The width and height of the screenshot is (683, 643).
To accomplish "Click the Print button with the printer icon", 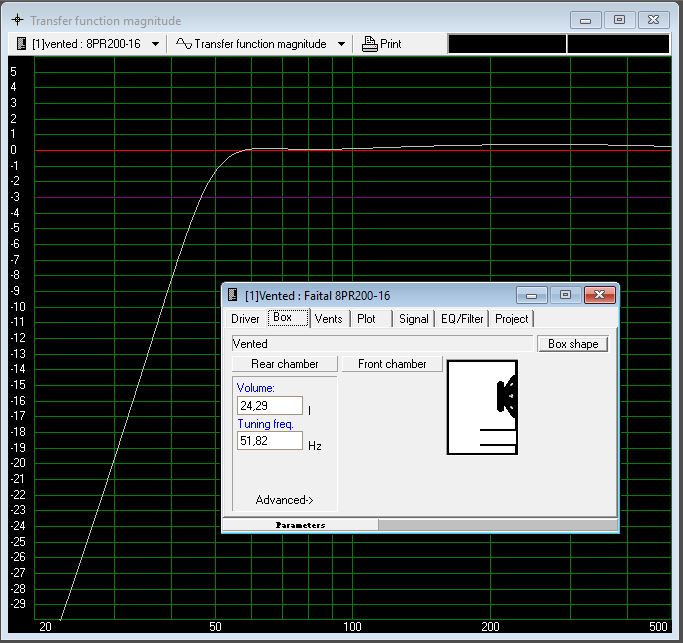I will [382, 44].
